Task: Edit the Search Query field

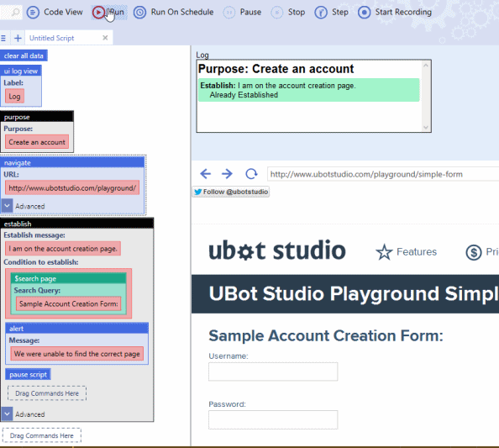Action: pos(68,303)
